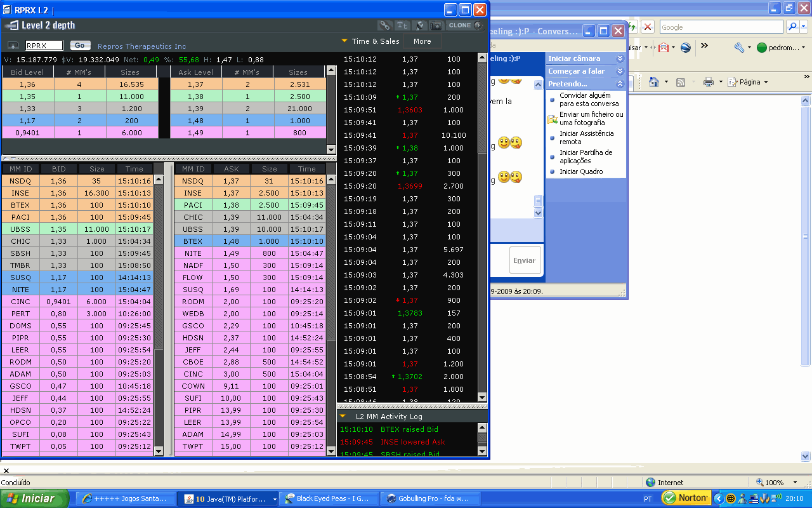Click the More tab

point(422,41)
